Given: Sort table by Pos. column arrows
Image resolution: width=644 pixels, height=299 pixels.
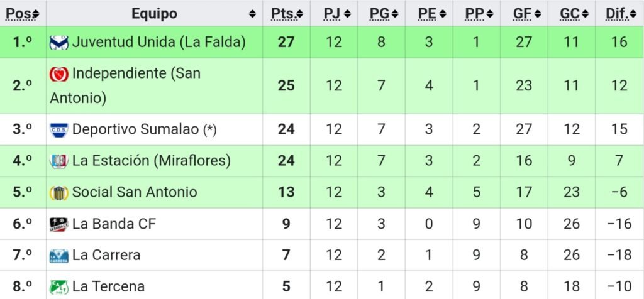Looking at the screenshot, I should pos(36,14).
